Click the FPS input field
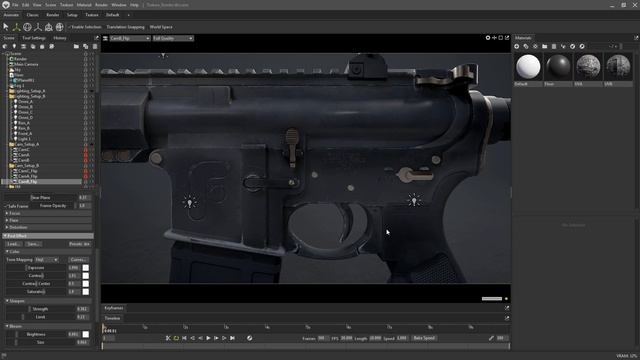 (x=346, y=338)
